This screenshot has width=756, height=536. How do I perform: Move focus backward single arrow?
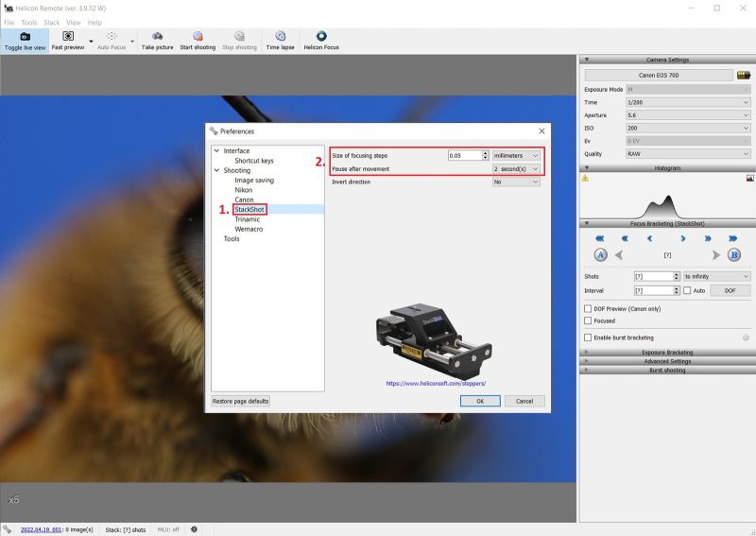click(649, 238)
